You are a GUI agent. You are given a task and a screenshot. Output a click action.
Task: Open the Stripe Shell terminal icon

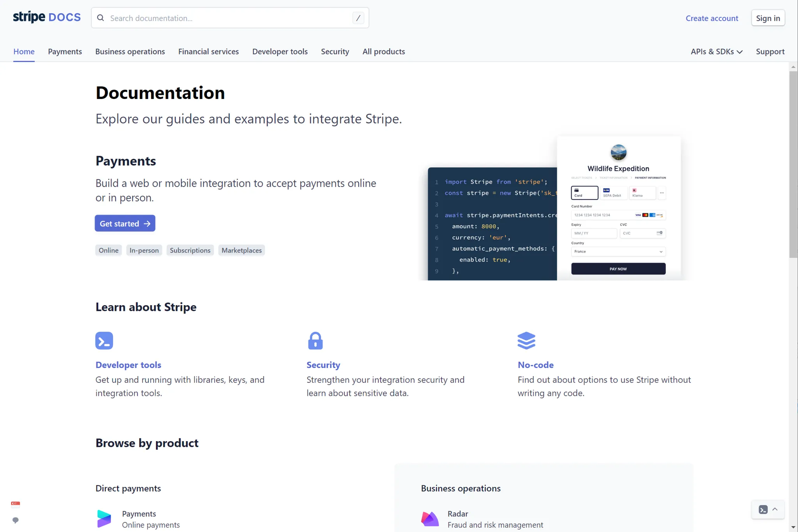763,509
